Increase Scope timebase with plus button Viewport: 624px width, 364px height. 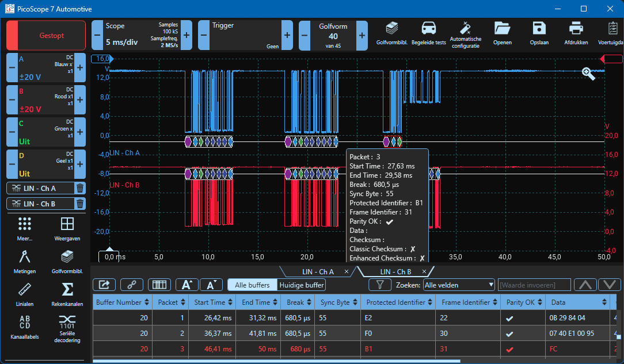[186, 35]
